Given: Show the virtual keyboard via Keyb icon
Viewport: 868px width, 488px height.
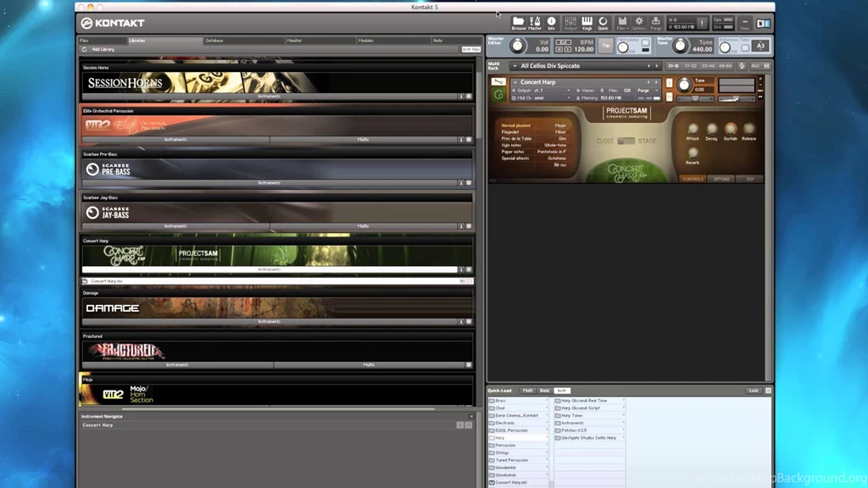Looking at the screenshot, I should coord(587,23).
